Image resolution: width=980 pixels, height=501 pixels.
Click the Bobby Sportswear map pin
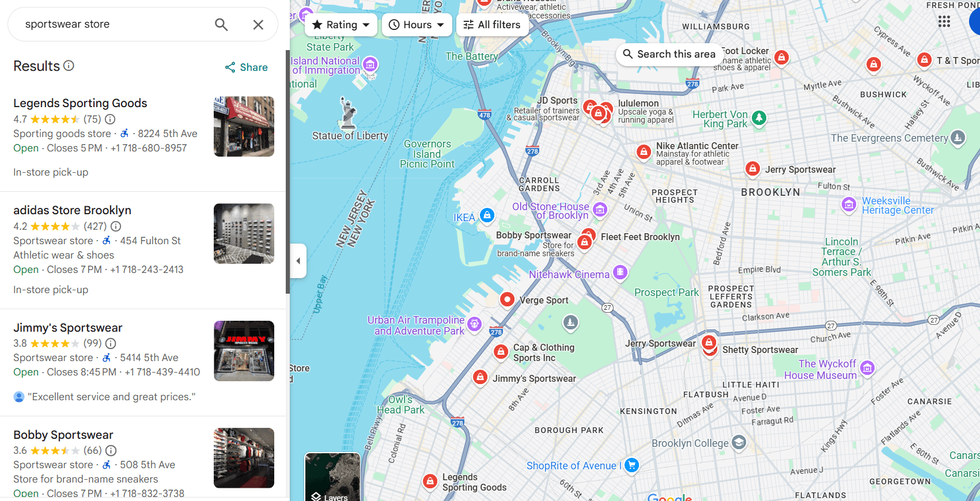pyautogui.click(x=585, y=243)
